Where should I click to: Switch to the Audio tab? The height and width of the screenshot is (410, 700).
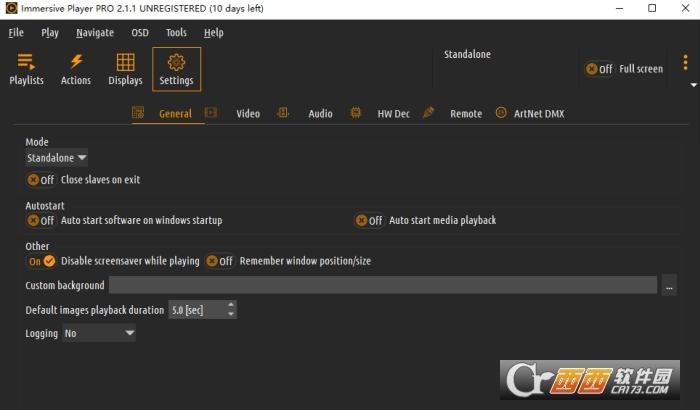(x=321, y=113)
